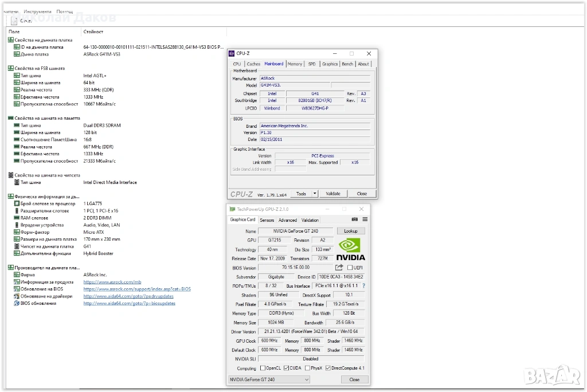The width and height of the screenshot is (587, 392).
Task: Click the GPU-Z screenshot camera icon
Action: coord(354,219)
